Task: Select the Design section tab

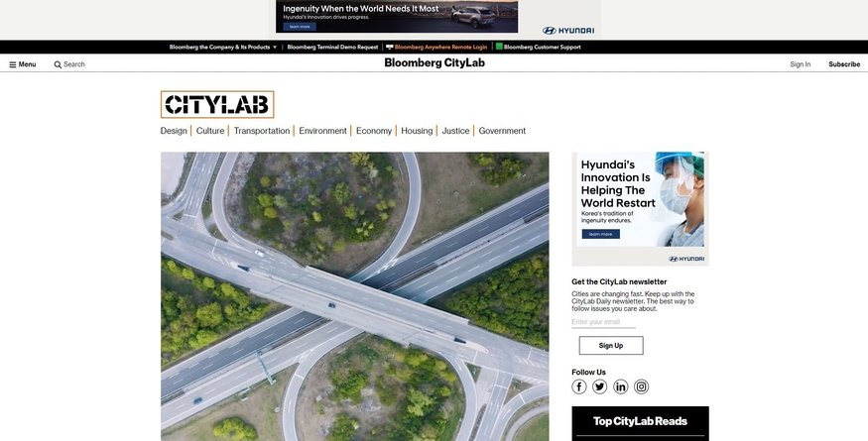Action: coord(174,131)
